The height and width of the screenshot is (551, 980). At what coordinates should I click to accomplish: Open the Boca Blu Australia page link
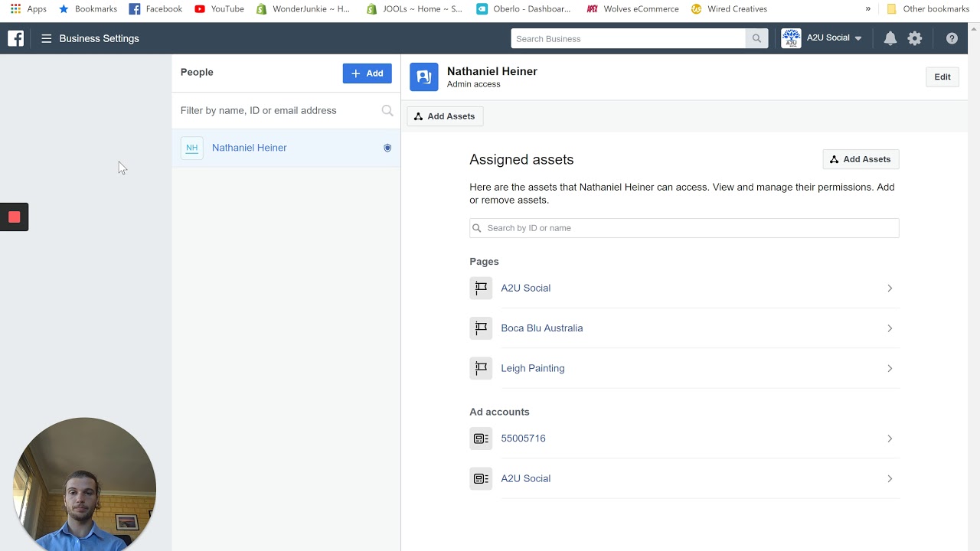click(542, 328)
